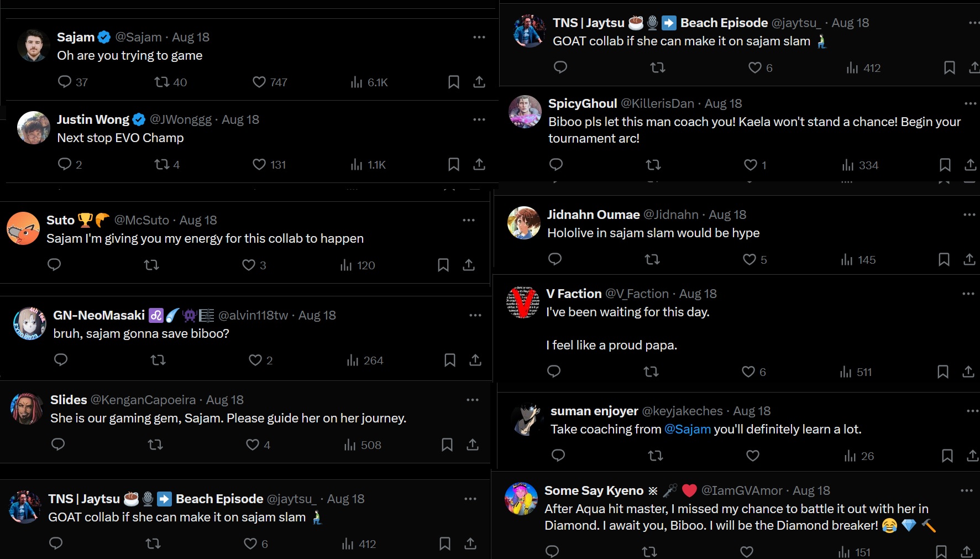
Task: Open more options on V Faction's tweet
Action: coord(968,294)
